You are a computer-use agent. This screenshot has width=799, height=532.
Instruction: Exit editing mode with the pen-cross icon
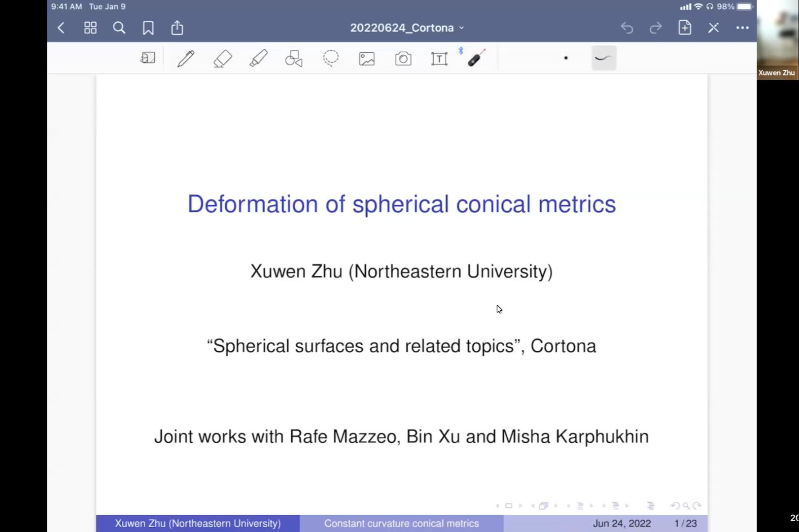tap(713, 28)
